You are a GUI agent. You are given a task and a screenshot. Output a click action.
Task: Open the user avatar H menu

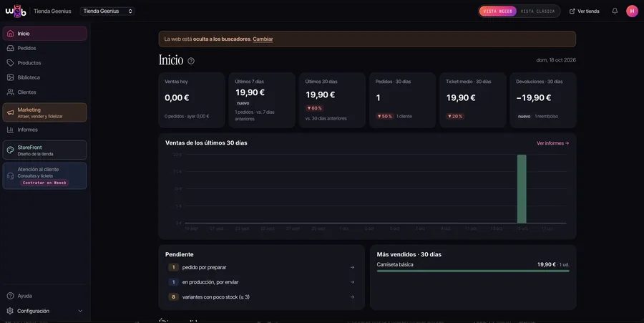632,11
